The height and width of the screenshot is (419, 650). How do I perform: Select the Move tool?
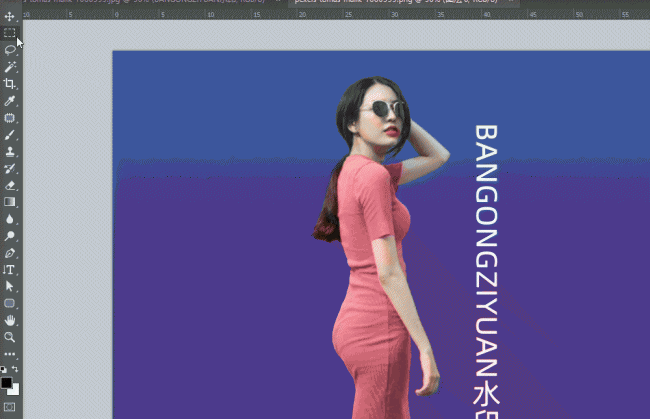click(10, 17)
